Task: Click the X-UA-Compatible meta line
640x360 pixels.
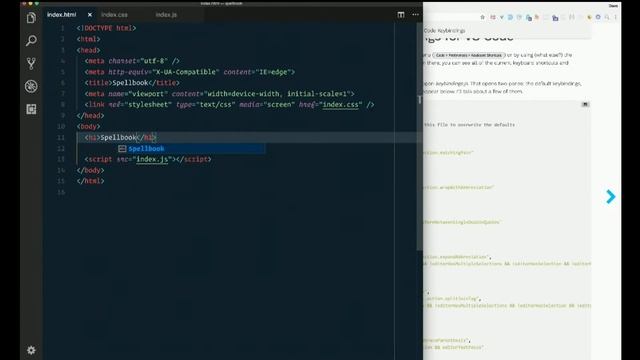Action: [x=190, y=72]
